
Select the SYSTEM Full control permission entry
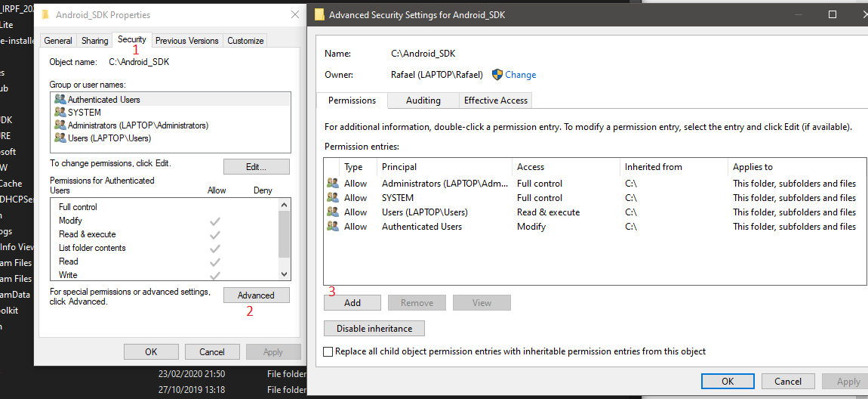point(595,198)
